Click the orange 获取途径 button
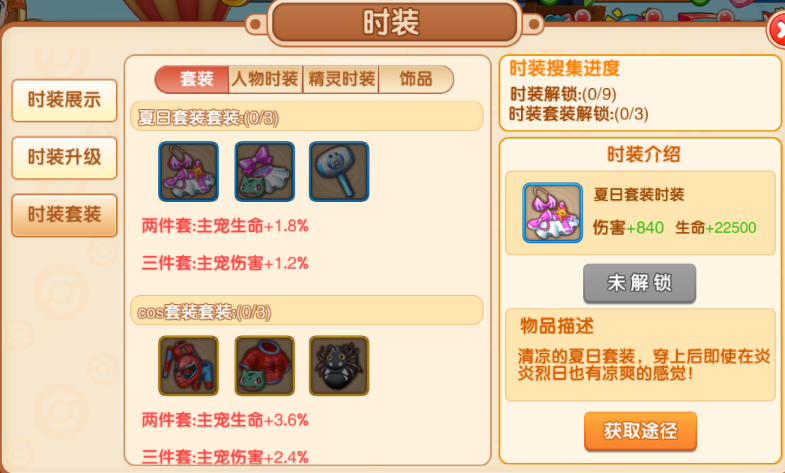The image size is (785, 473). [640, 431]
